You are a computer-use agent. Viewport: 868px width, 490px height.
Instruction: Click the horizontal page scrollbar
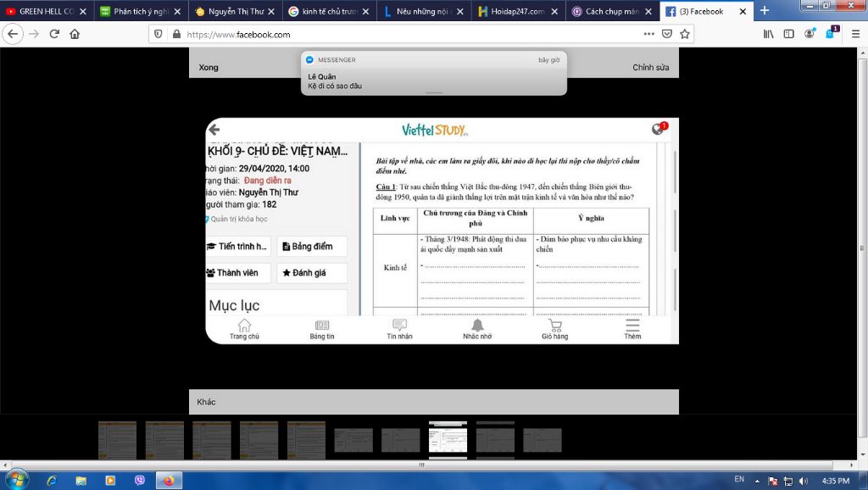click(422, 465)
